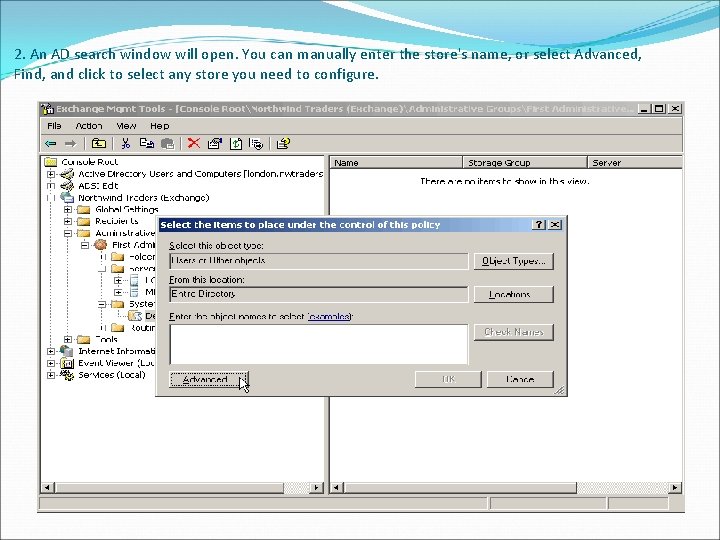The image size is (720, 540).
Task: Sort by the Name column header
Action: coord(396,163)
